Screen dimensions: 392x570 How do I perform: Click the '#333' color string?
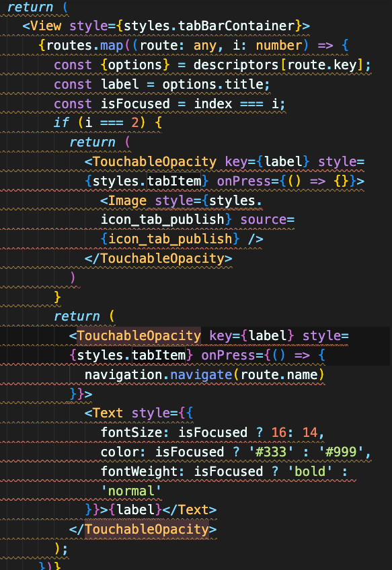point(271,452)
